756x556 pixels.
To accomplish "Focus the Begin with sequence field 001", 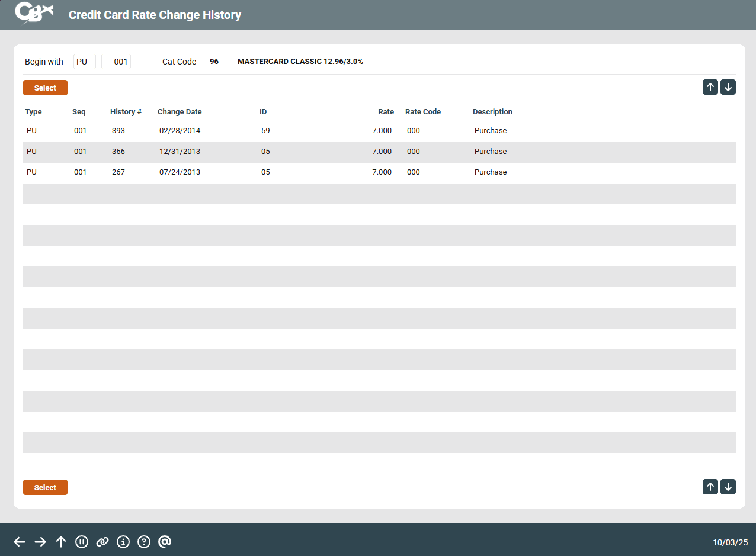I will pos(116,62).
